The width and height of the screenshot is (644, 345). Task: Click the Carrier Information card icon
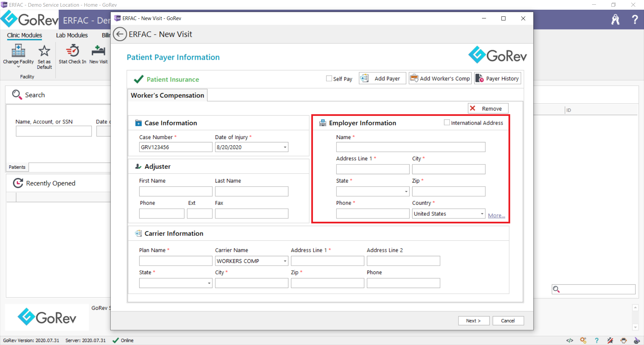point(138,233)
